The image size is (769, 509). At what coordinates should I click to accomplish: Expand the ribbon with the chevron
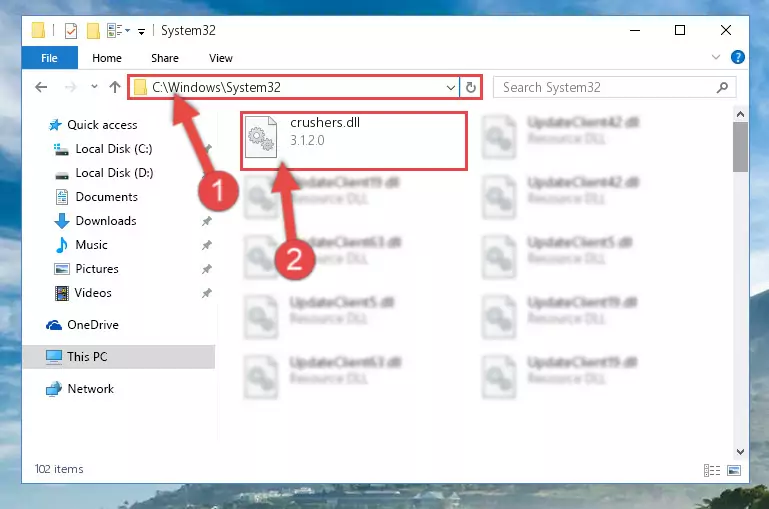click(716, 57)
